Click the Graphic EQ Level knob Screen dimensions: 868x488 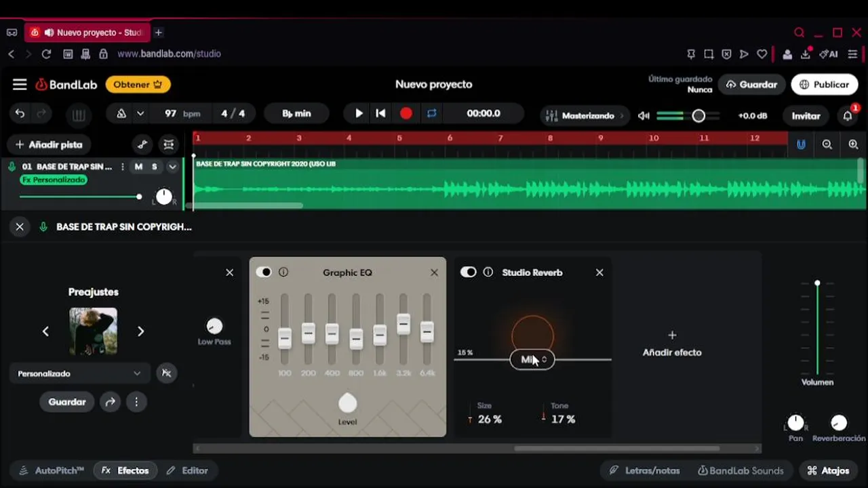[347, 403]
